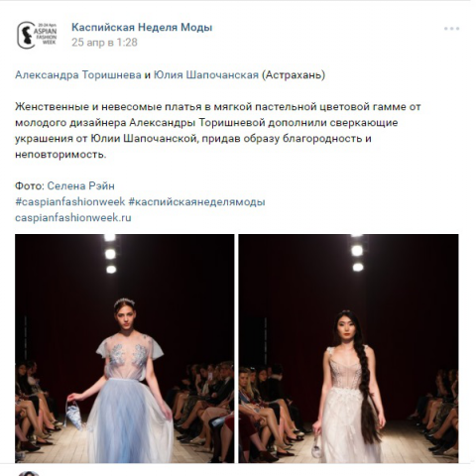Click the post description paragraph text
Screen dimensions: 476x476
click(x=218, y=130)
